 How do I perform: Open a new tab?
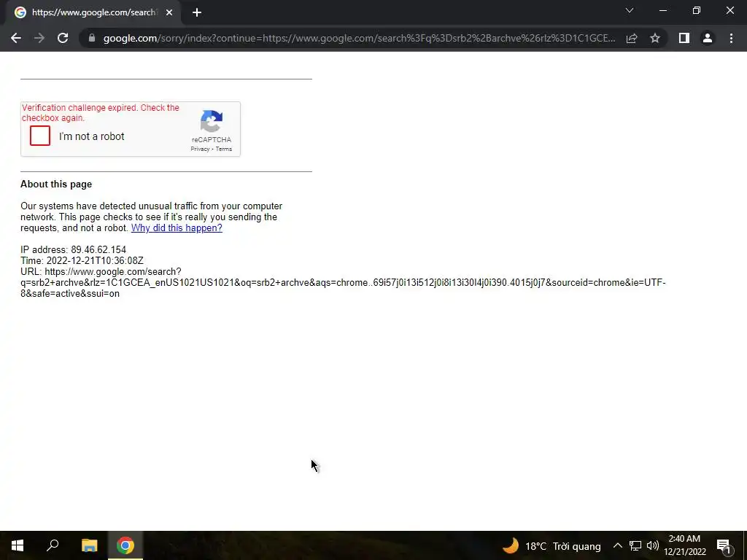click(197, 13)
